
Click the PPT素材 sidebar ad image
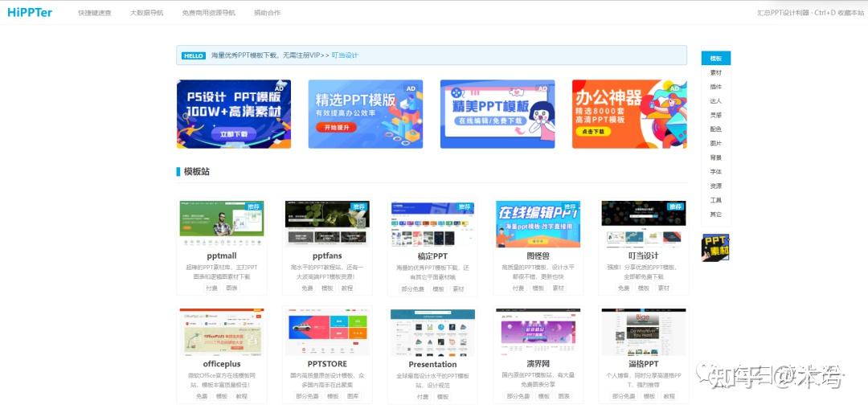(716, 247)
